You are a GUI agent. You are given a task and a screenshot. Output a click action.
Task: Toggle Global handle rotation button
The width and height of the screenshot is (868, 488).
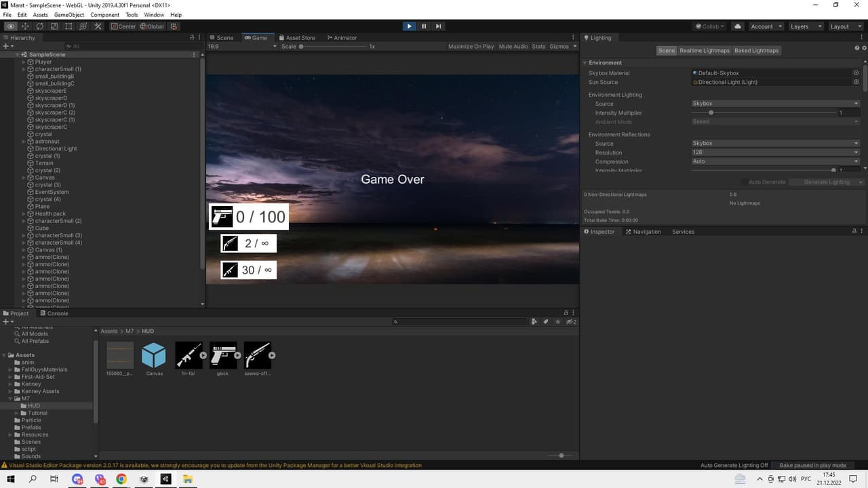tap(152, 26)
